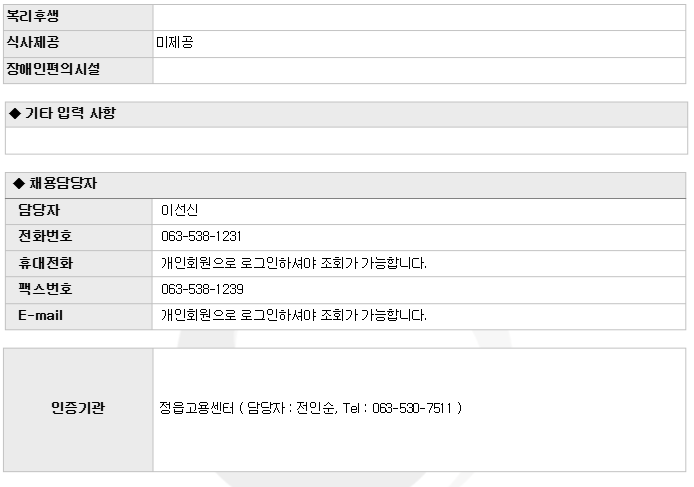Click the 인증기관 label cell
694x487 pixels.
coord(78,410)
